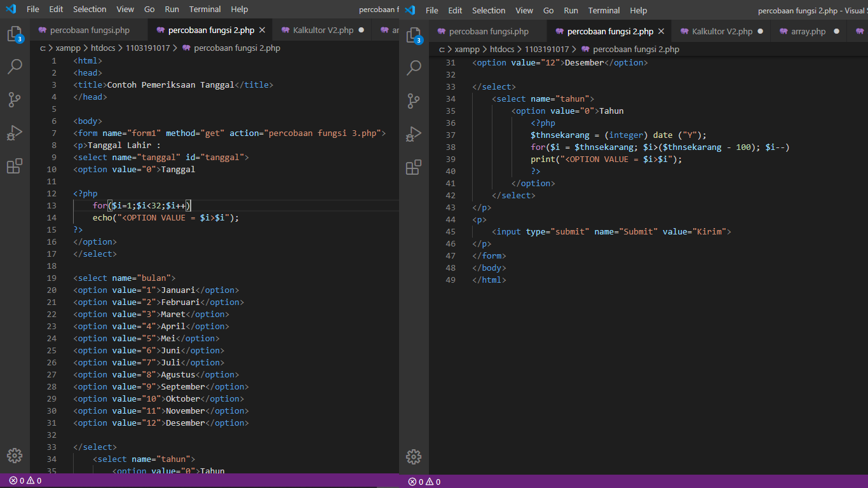Open Manage gear in right window
This screenshot has width=868, height=488.
point(414,457)
